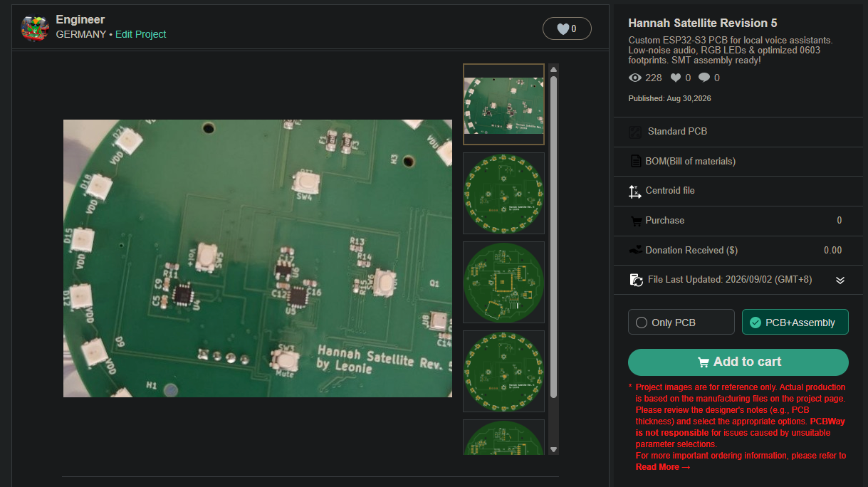Screen dimensions: 868x487
Task: Open the Read More link
Action: click(x=663, y=467)
